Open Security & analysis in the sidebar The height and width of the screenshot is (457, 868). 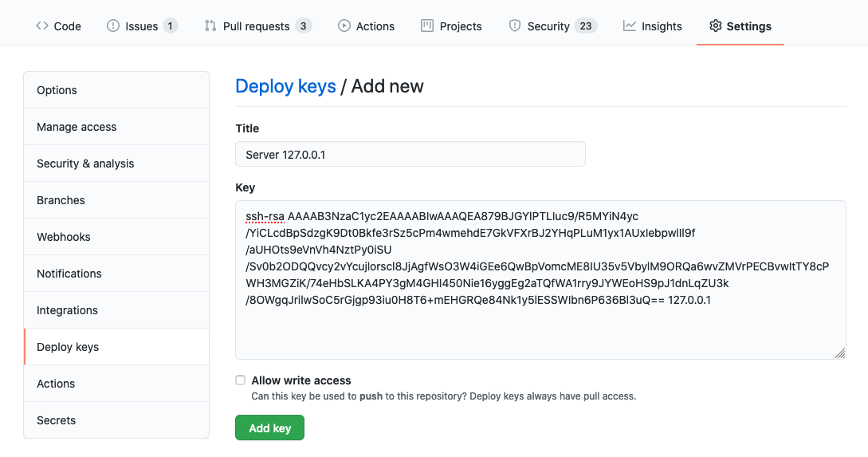point(85,163)
